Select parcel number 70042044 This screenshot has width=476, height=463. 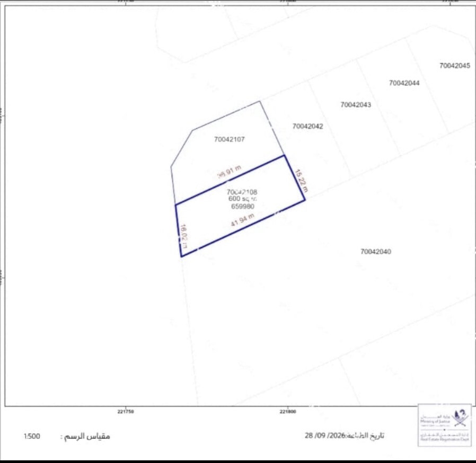pos(404,83)
